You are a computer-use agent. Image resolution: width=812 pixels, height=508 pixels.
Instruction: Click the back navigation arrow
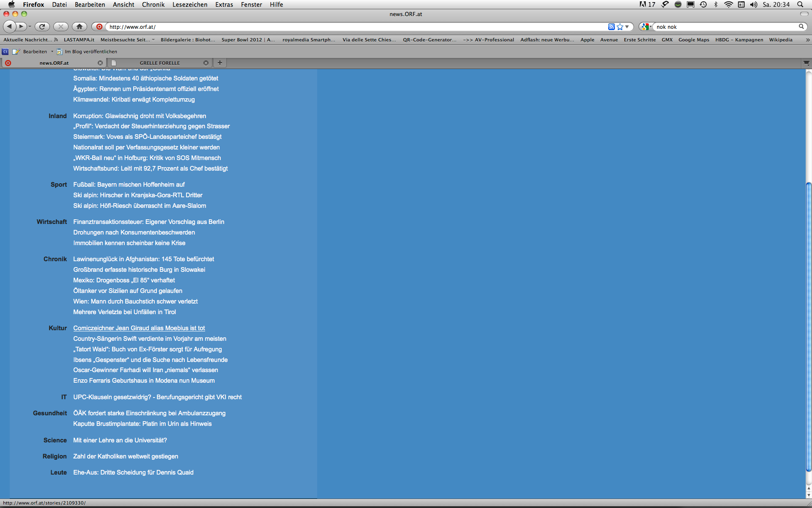tap(9, 27)
